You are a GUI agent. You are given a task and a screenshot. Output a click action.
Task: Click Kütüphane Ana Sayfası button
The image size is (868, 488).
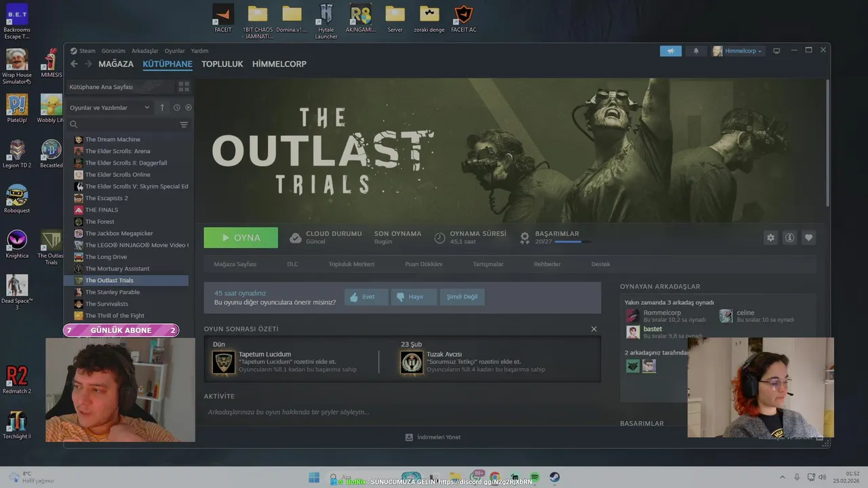pos(119,87)
